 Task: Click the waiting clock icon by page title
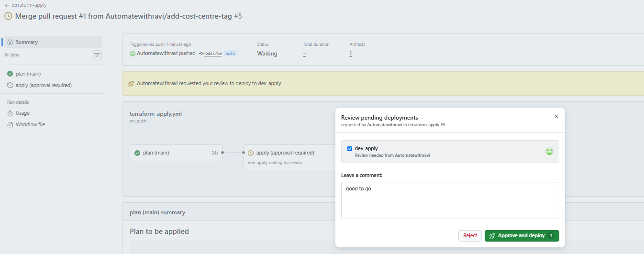tap(8, 16)
